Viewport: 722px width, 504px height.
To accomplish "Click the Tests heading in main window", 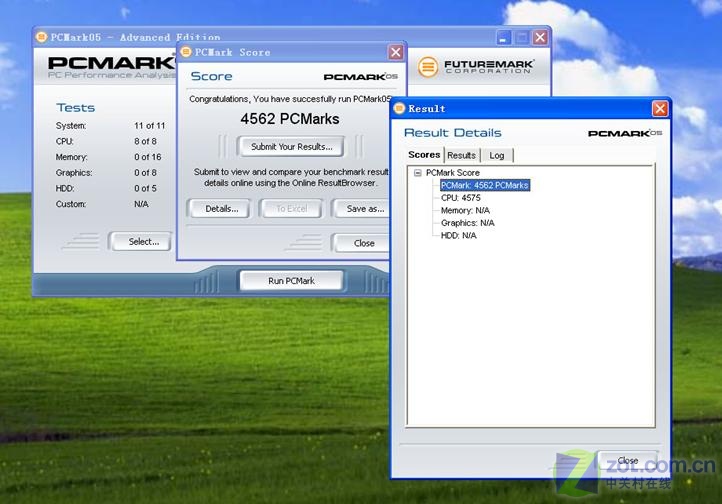I will pyautogui.click(x=76, y=108).
